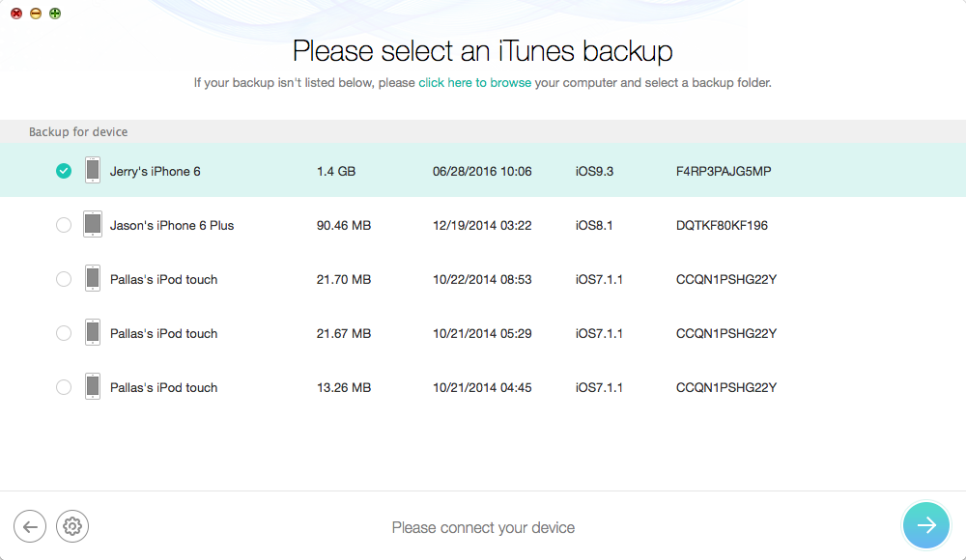Click the size value '90.46 MB'
Image resolution: width=966 pixels, height=560 pixels.
click(344, 226)
